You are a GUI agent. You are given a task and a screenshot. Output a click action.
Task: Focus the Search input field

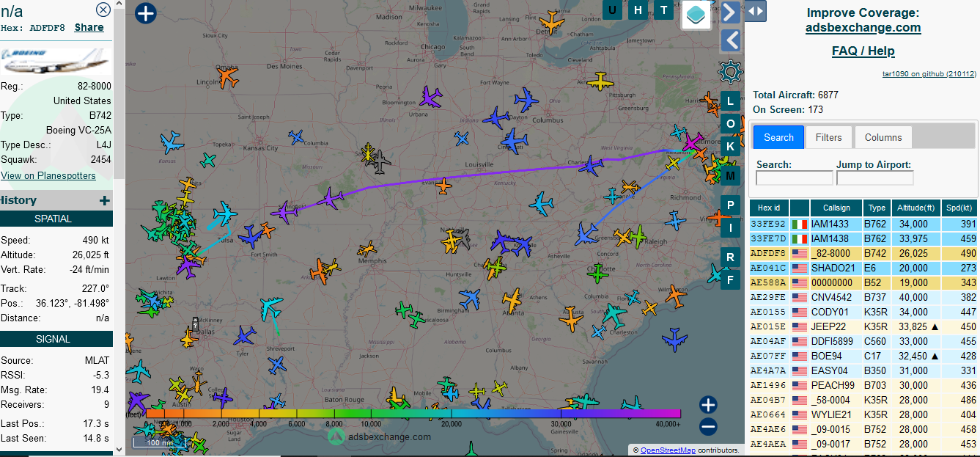[795, 178]
